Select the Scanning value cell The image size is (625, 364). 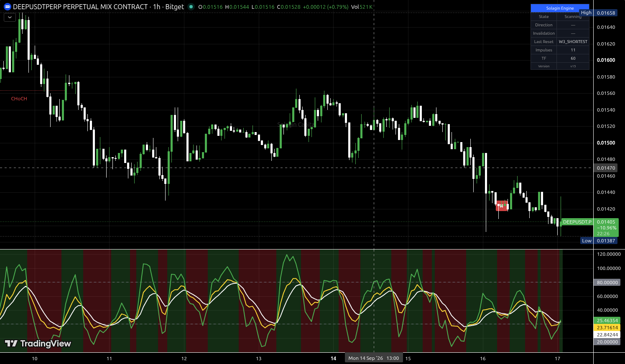(573, 17)
